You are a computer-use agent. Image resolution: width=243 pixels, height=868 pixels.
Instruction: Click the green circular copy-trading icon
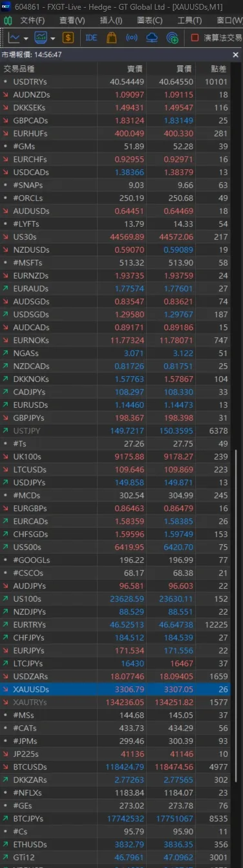coord(172,37)
